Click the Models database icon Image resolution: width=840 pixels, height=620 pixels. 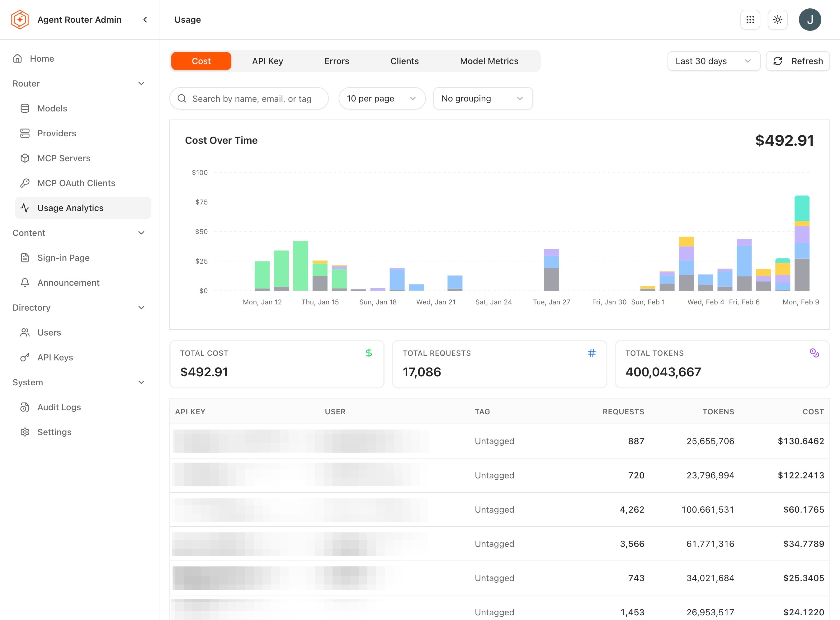pyautogui.click(x=25, y=108)
